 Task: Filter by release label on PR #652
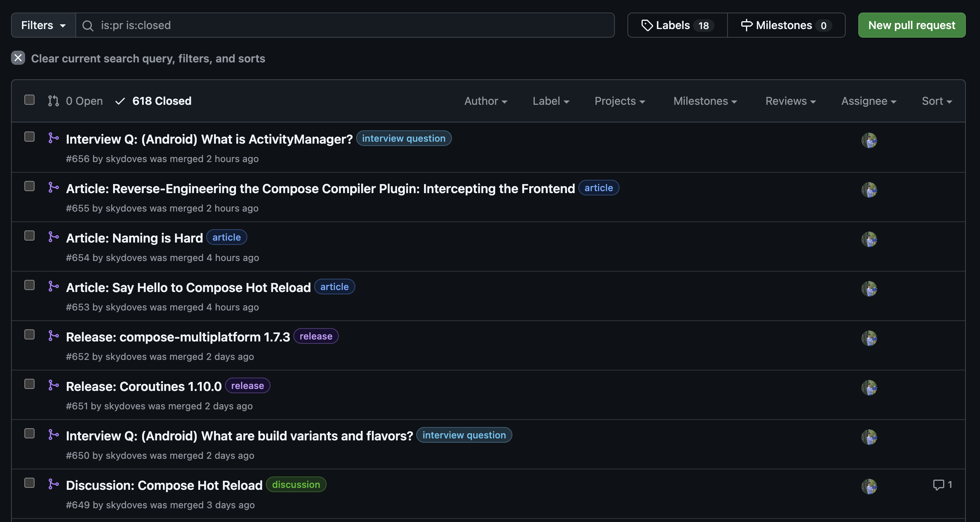[x=316, y=336]
